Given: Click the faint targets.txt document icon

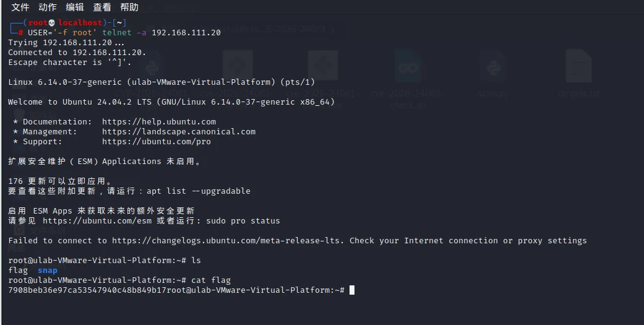Looking at the screenshot, I should tap(578, 66).
